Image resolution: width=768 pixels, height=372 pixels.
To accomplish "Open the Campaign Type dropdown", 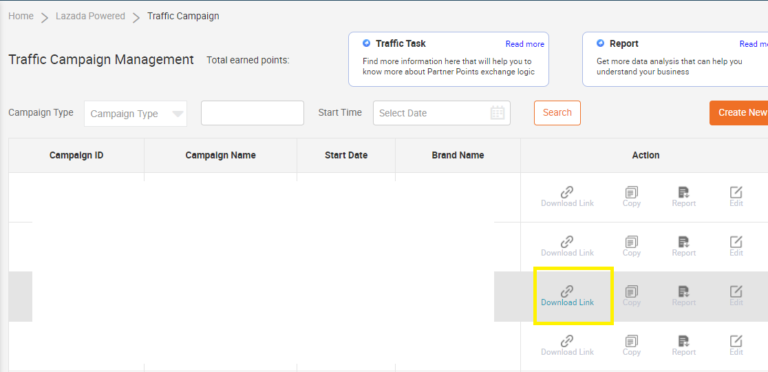I will point(135,114).
